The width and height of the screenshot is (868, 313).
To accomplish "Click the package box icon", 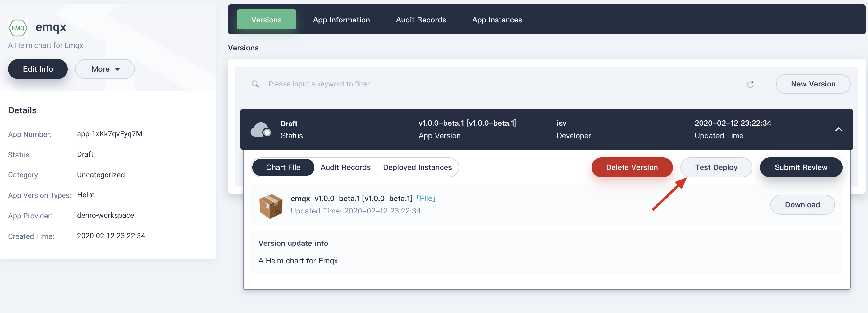I will tap(271, 206).
